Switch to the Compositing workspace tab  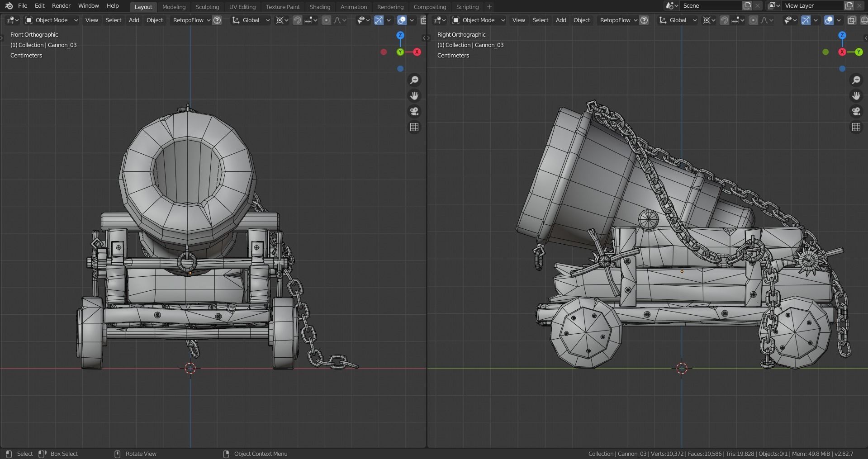pyautogui.click(x=430, y=7)
